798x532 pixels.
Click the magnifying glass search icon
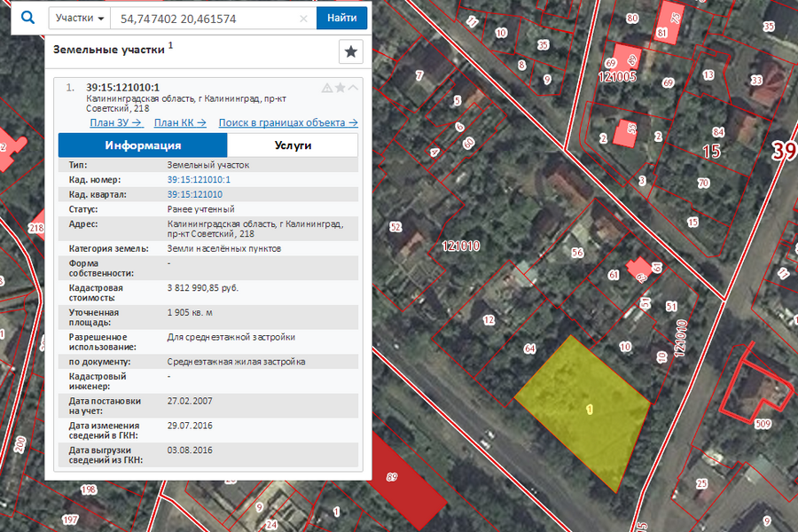point(27,18)
